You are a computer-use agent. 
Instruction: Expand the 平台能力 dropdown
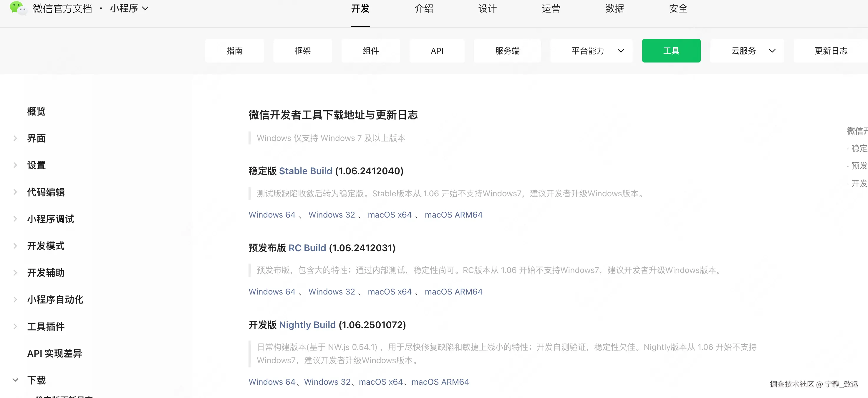coord(591,51)
